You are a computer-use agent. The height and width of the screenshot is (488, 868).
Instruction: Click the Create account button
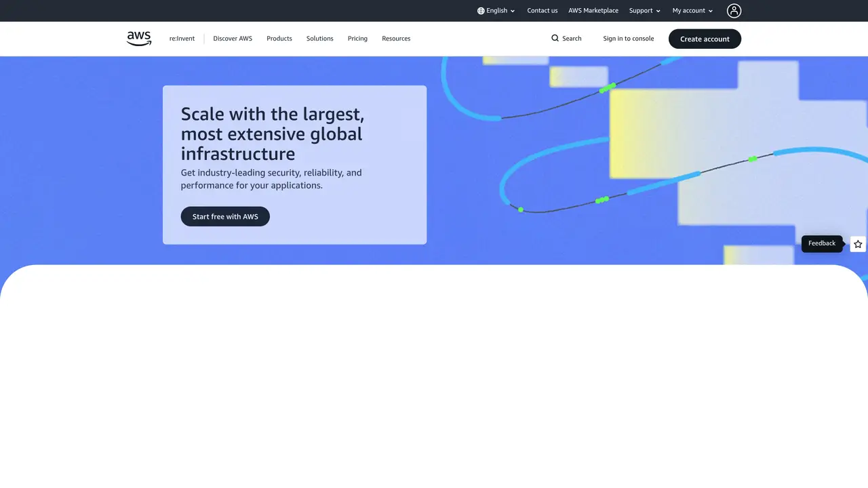tap(705, 39)
